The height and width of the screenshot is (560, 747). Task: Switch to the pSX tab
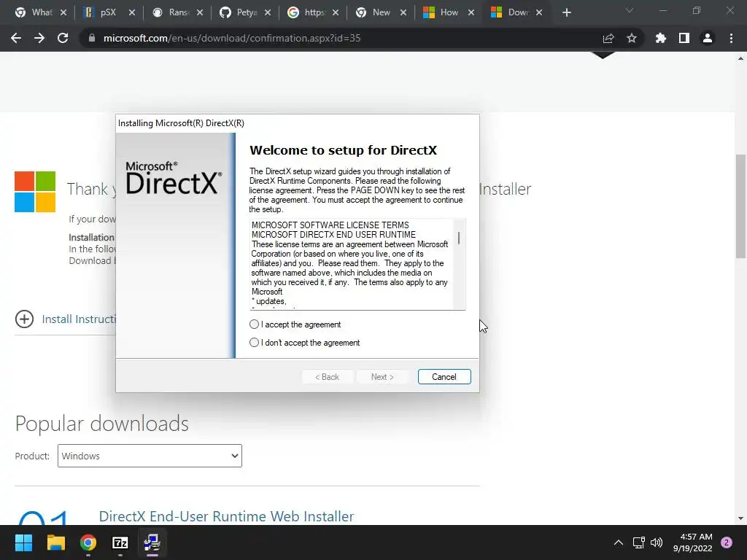pyautogui.click(x=108, y=12)
